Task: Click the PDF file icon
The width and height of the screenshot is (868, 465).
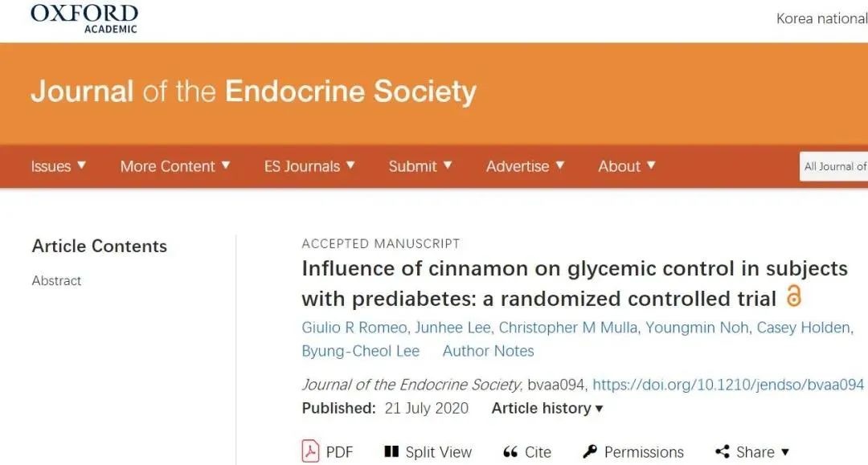Action: 311,451
